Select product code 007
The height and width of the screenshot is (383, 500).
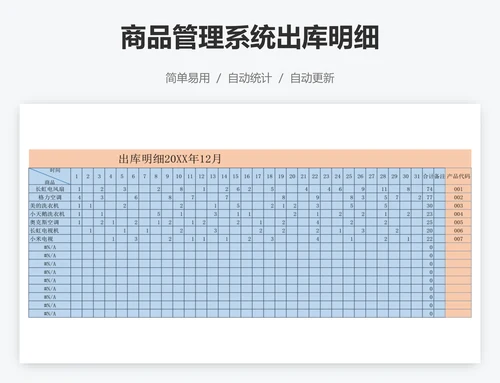coord(458,239)
